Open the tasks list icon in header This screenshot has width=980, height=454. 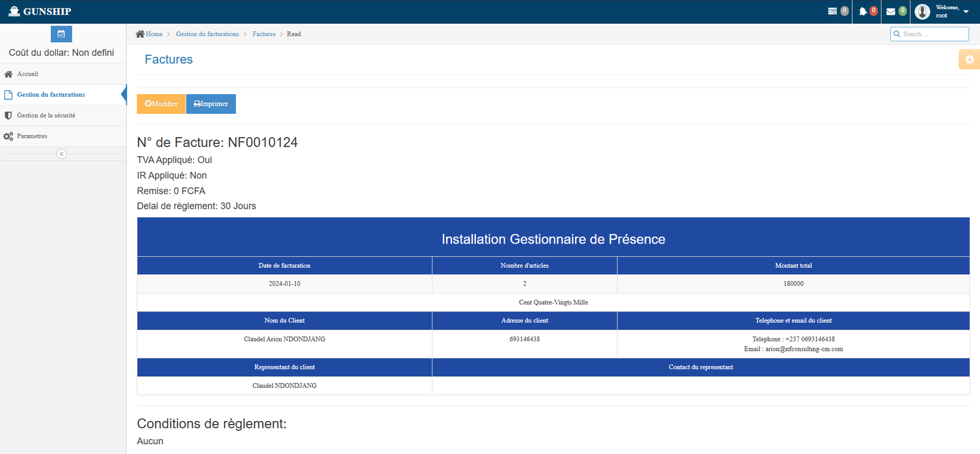tap(832, 12)
